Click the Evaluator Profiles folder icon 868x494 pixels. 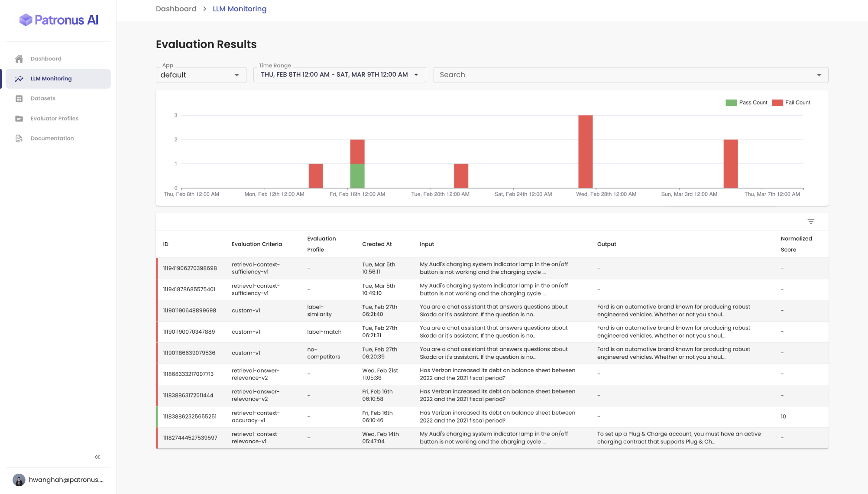[19, 119]
